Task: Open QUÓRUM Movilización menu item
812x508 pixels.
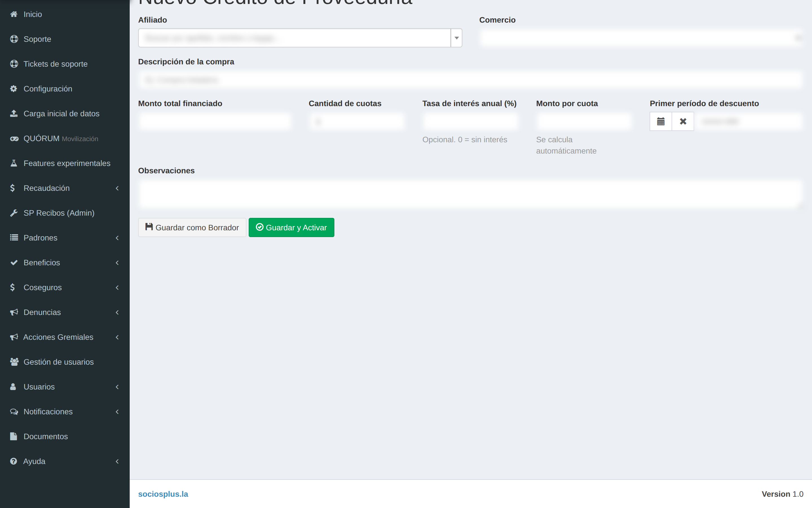Action: (65, 138)
